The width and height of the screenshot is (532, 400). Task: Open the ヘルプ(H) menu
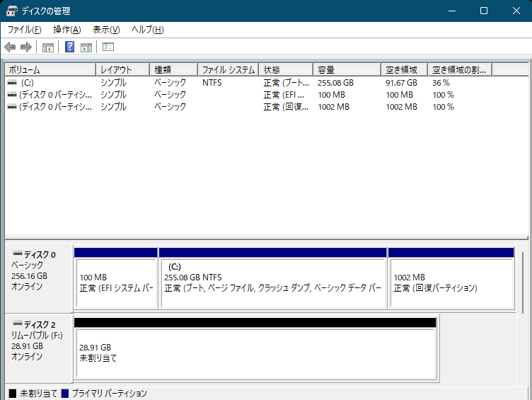(148, 30)
